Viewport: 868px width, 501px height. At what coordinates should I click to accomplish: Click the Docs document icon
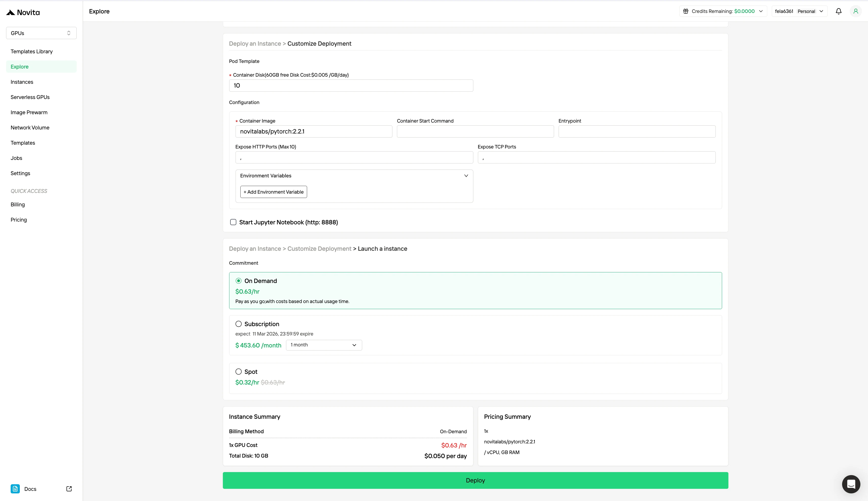coord(15,489)
